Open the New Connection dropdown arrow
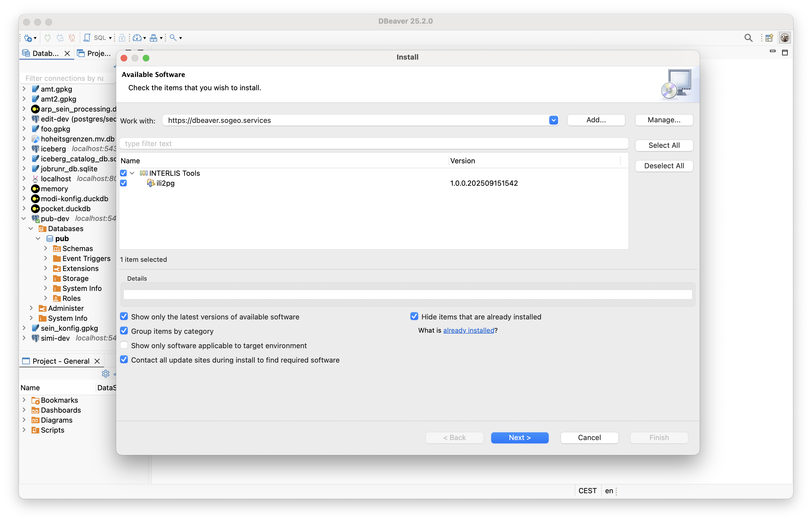Viewport: 812px width, 522px height. pyautogui.click(x=35, y=38)
